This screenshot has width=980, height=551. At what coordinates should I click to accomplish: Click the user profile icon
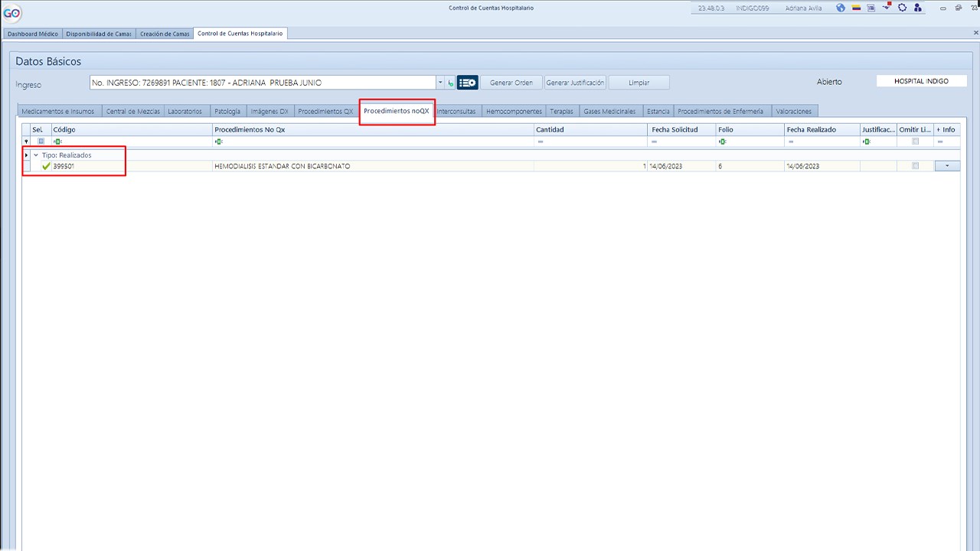coord(918,8)
